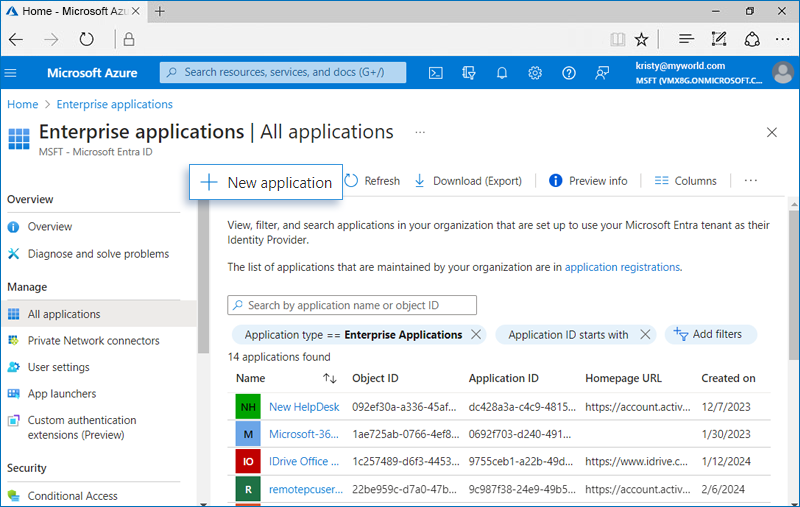
Task: Open User settings in the Manage section
Action: (x=58, y=367)
